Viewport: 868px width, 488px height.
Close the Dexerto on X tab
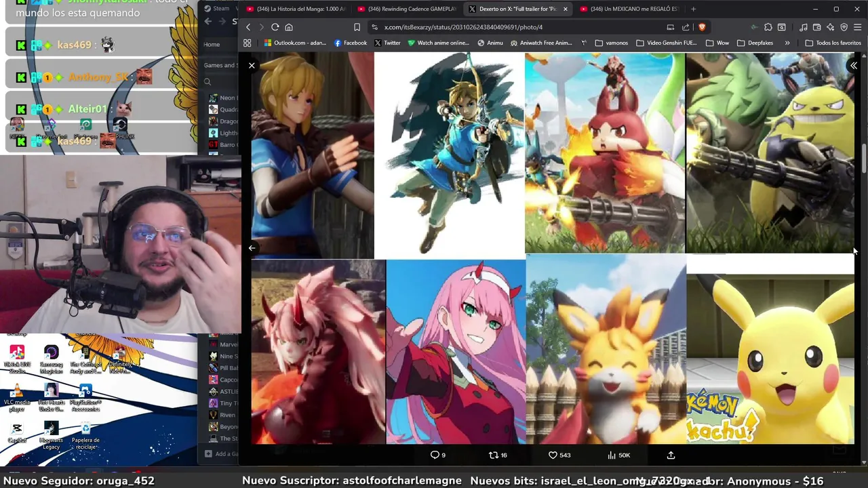(565, 9)
